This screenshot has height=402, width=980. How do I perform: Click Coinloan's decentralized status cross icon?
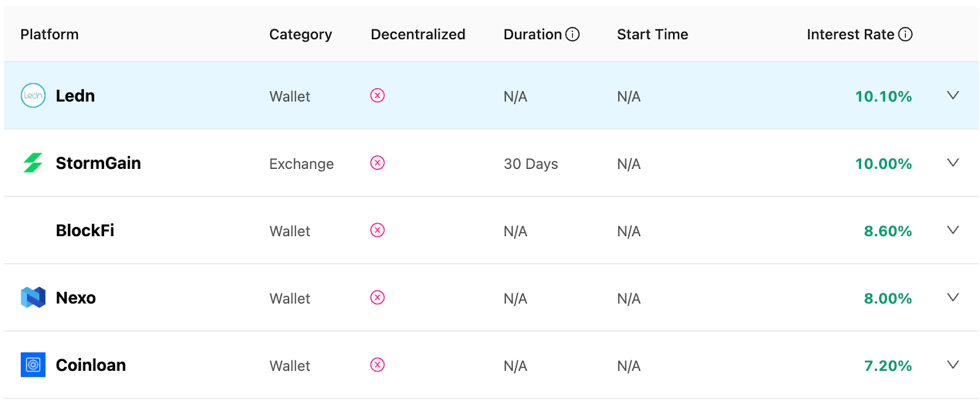click(x=377, y=365)
